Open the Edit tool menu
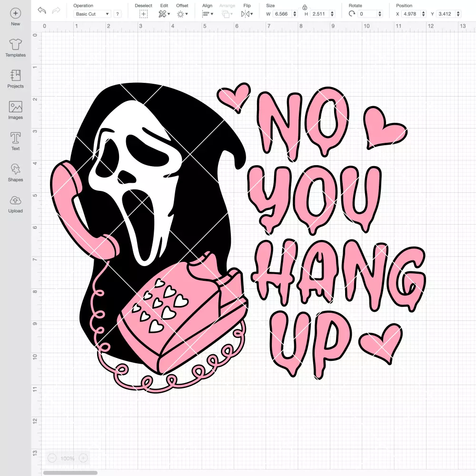This screenshot has width=476, height=476. (164, 14)
